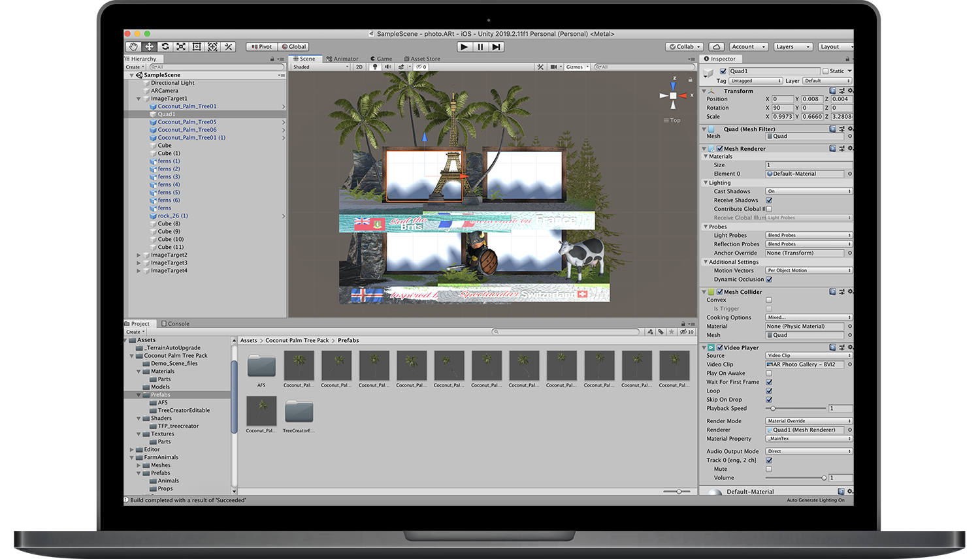980x559 pixels.
Task: Select the Rotate tool
Action: (165, 47)
